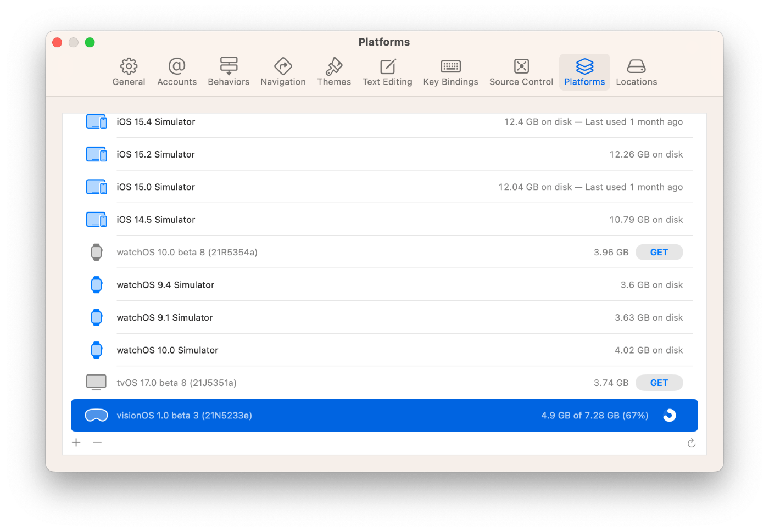Switch to the Navigation tab
The height and width of the screenshot is (532, 769).
click(x=283, y=72)
